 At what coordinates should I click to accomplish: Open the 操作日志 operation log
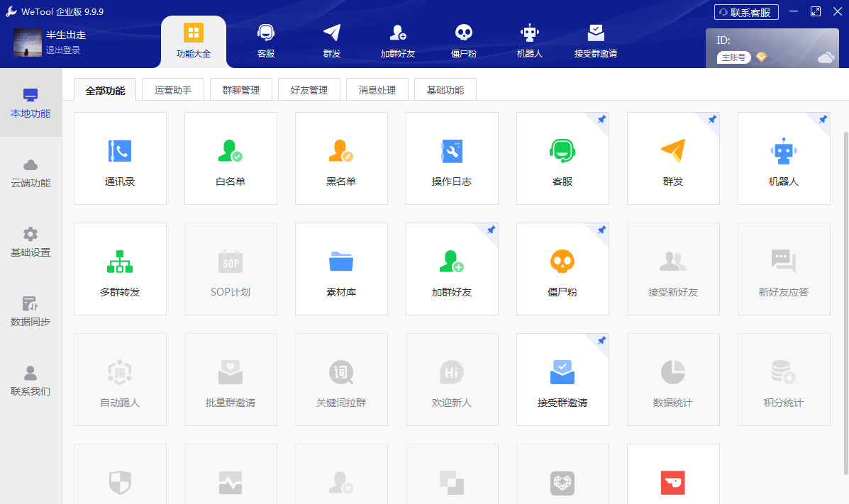point(452,158)
